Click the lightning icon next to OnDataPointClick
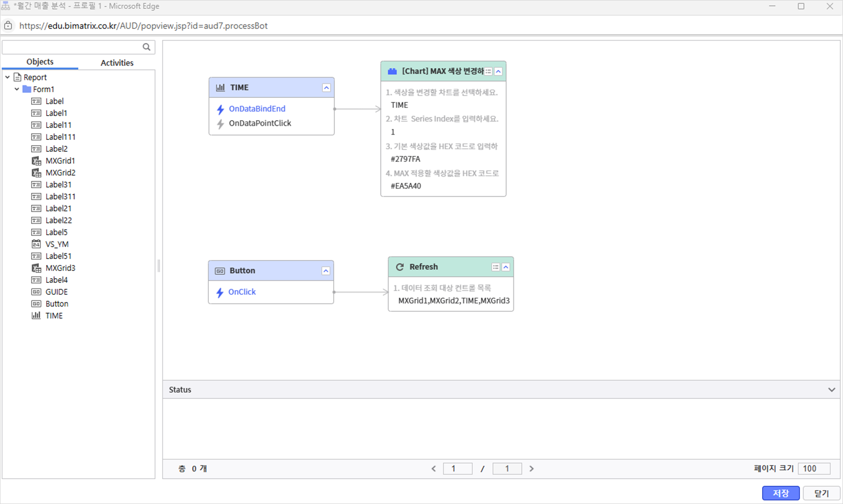This screenshot has height=504, width=843. (220, 124)
